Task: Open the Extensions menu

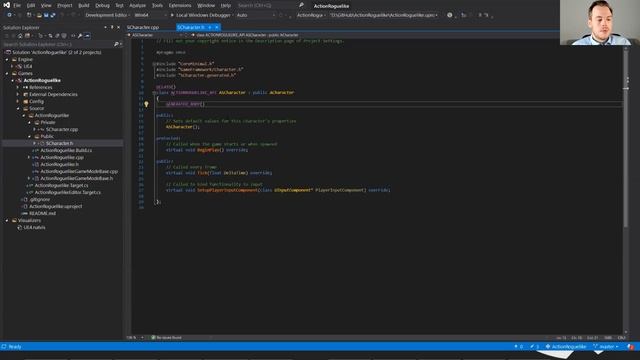Action: click(x=180, y=5)
